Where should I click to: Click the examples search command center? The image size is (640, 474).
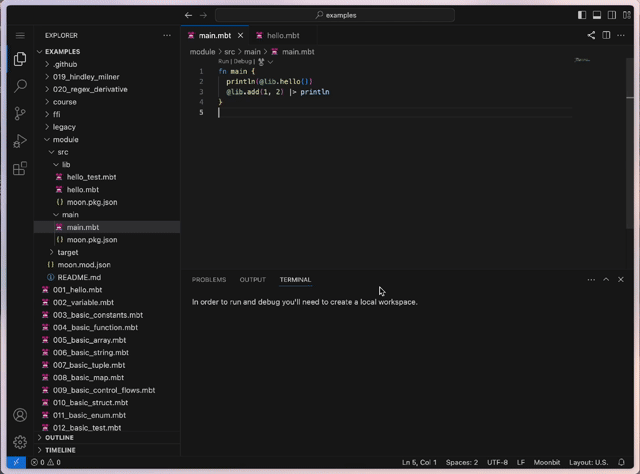(x=335, y=15)
